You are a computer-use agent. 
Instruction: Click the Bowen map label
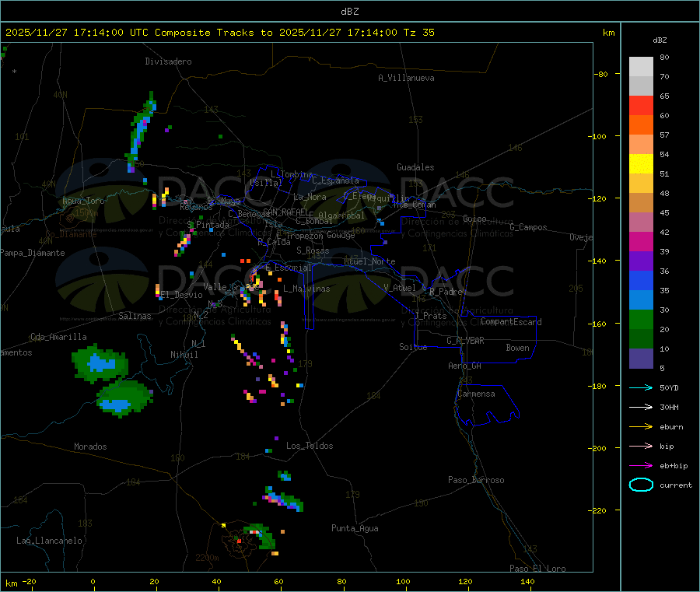(x=517, y=348)
